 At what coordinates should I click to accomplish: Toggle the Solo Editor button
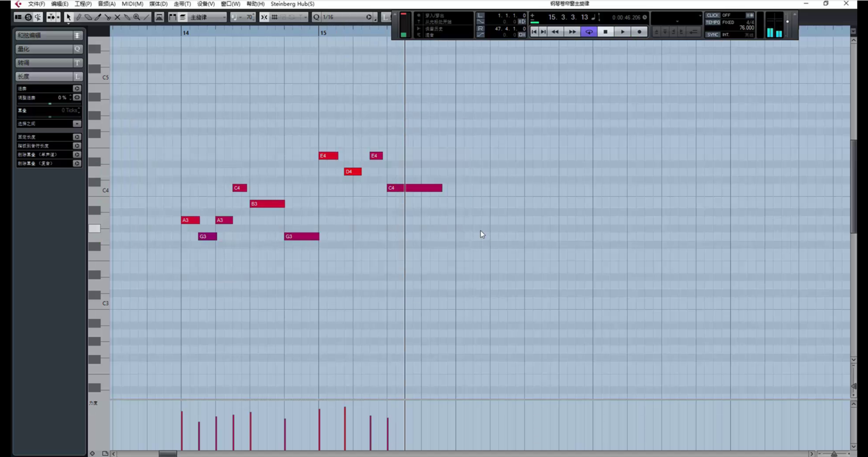coord(28,17)
